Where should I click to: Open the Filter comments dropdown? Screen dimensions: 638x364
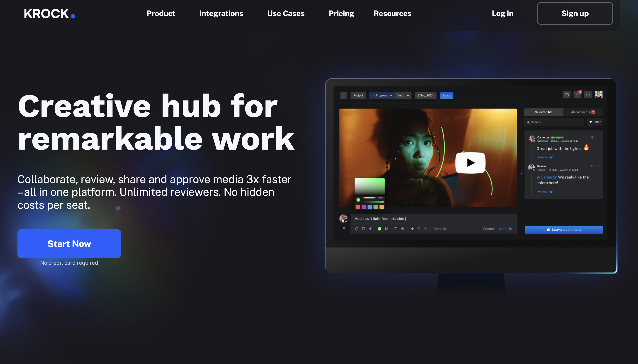[594, 122]
